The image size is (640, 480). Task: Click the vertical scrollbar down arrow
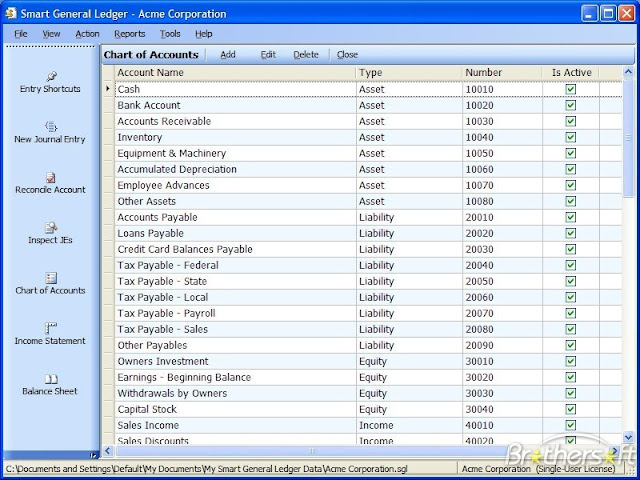[x=629, y=438]
